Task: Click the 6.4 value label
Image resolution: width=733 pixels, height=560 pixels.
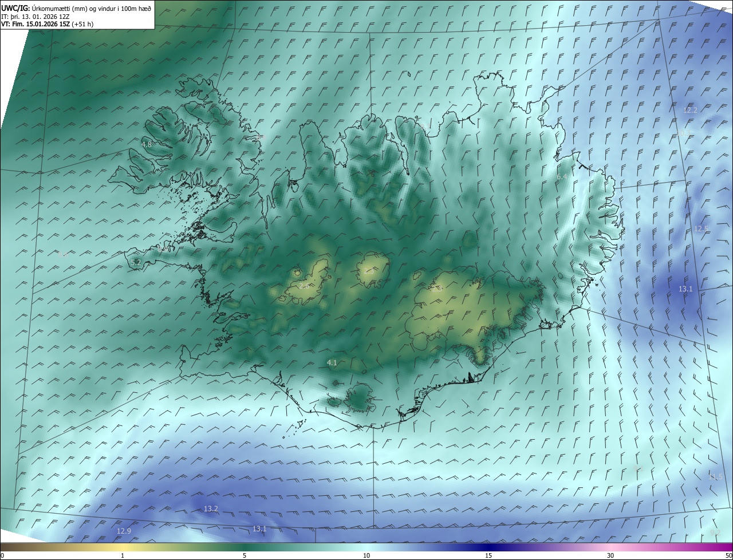Action: pos(562,178)
